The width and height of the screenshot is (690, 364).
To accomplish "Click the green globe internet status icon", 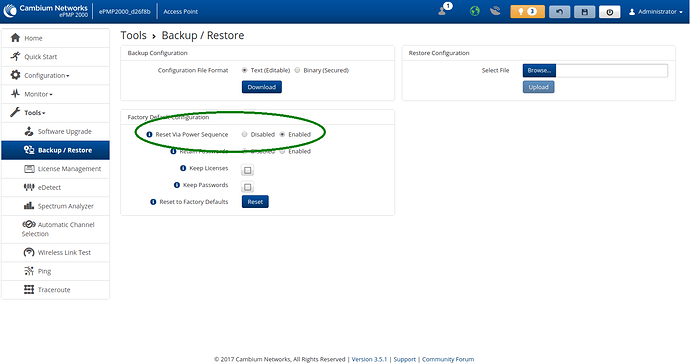I will pos(474,11).
